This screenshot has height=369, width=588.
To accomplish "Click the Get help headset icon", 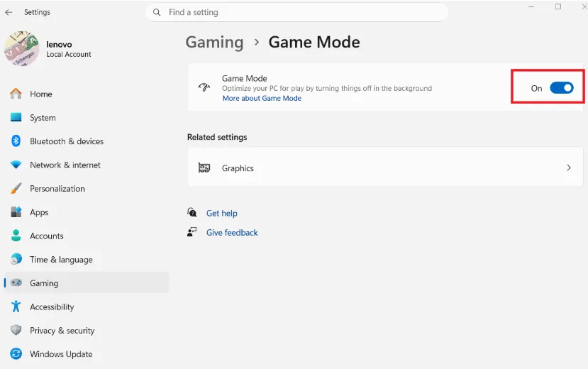I will pos(192,212).
